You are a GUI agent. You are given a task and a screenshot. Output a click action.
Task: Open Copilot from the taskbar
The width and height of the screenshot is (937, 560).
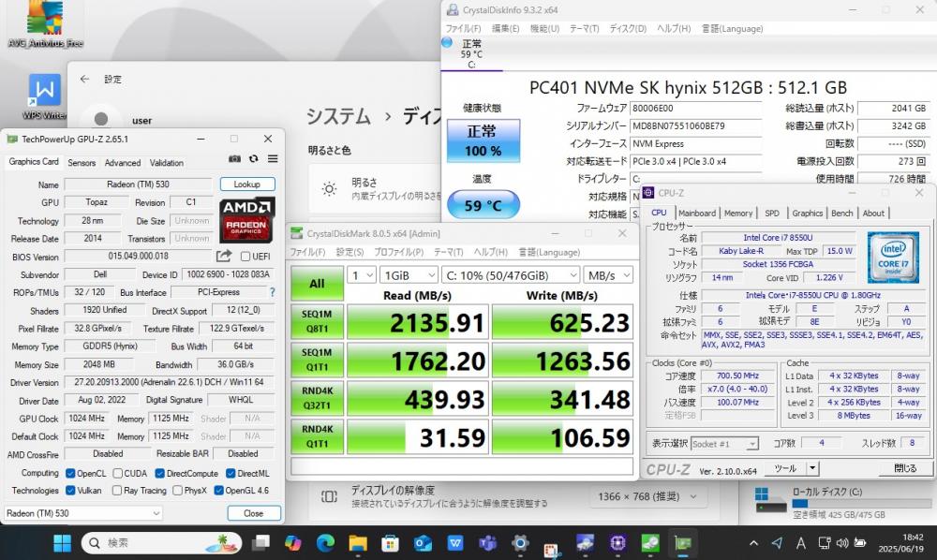[292, 543]
